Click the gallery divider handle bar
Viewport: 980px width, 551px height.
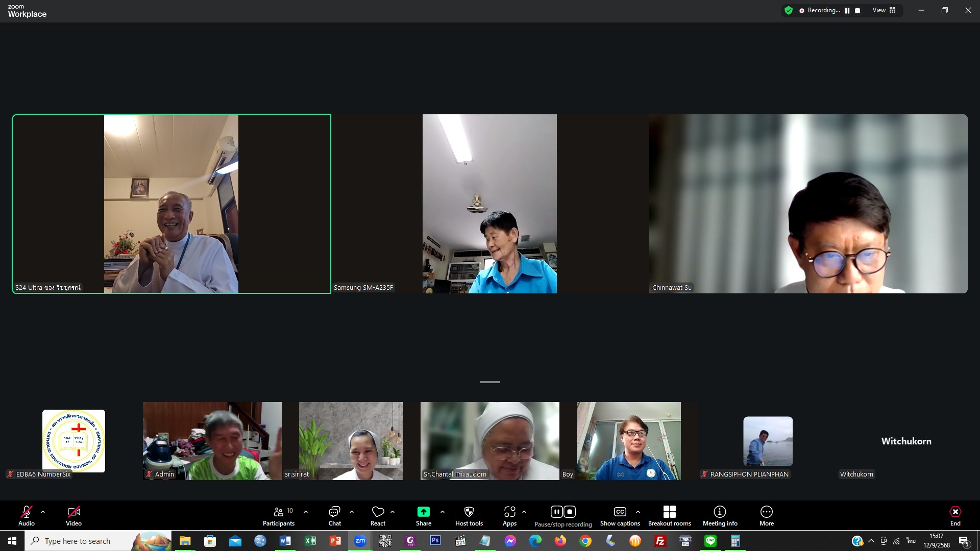point(489,382)
